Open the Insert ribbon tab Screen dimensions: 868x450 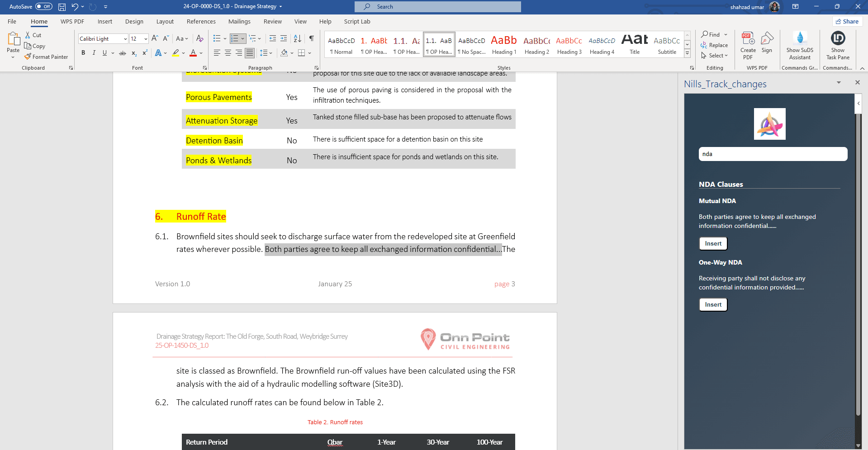(x=104, y=21)
